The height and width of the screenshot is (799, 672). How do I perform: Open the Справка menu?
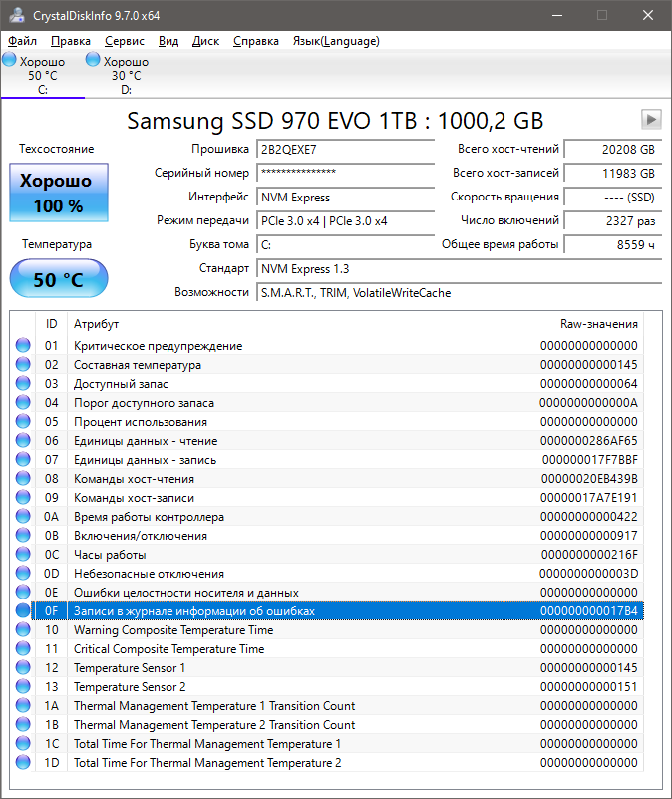click(x=256, y=41)
